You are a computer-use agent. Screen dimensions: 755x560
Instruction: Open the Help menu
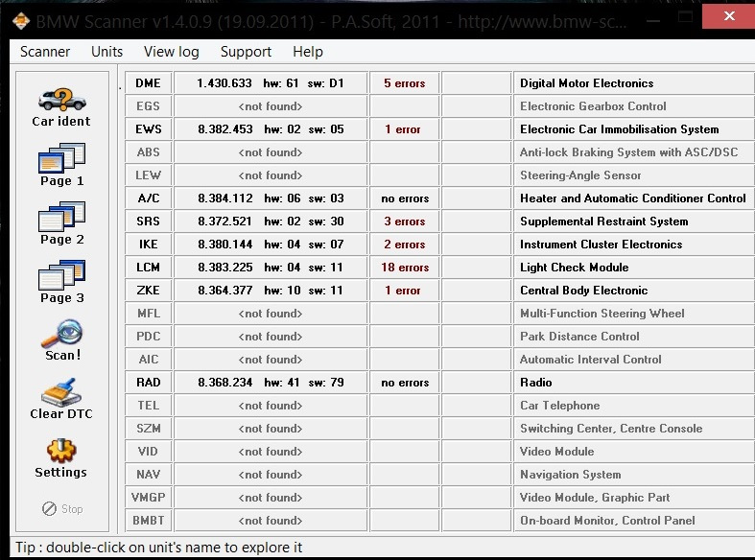pos(308,52)
